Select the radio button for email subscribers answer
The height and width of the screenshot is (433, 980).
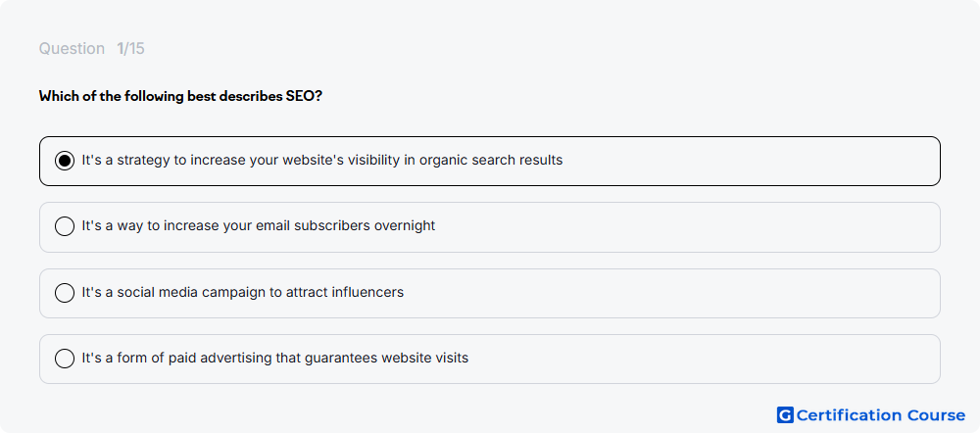65,226
